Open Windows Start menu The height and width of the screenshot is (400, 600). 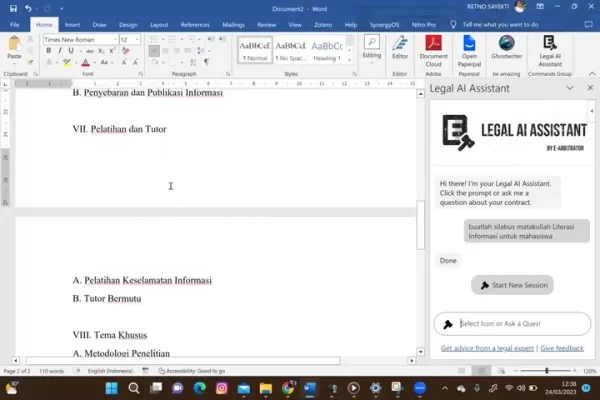click(111, 388)
